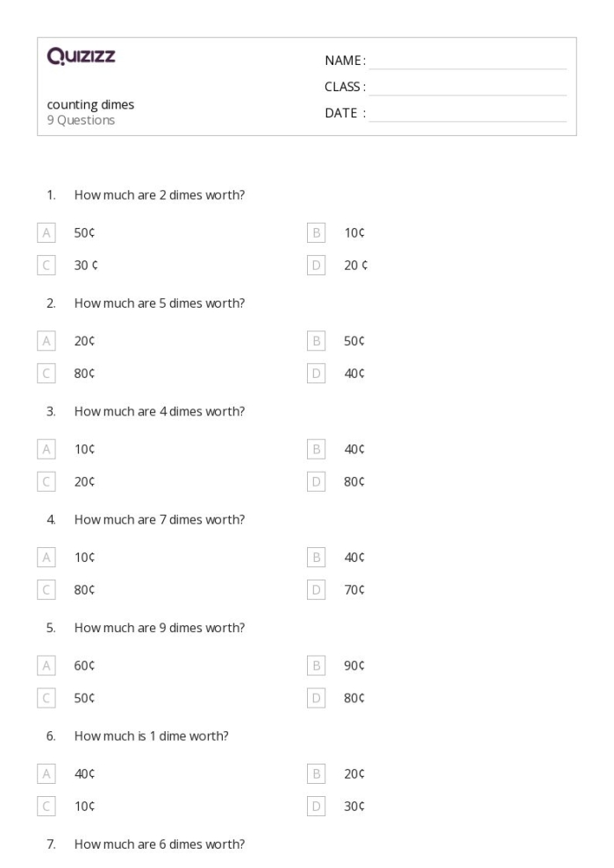Screen dimensions: 614x868
Task: Select the 90¢ answer for question 5
Action: pyautogui.click(x=353, y=665)
